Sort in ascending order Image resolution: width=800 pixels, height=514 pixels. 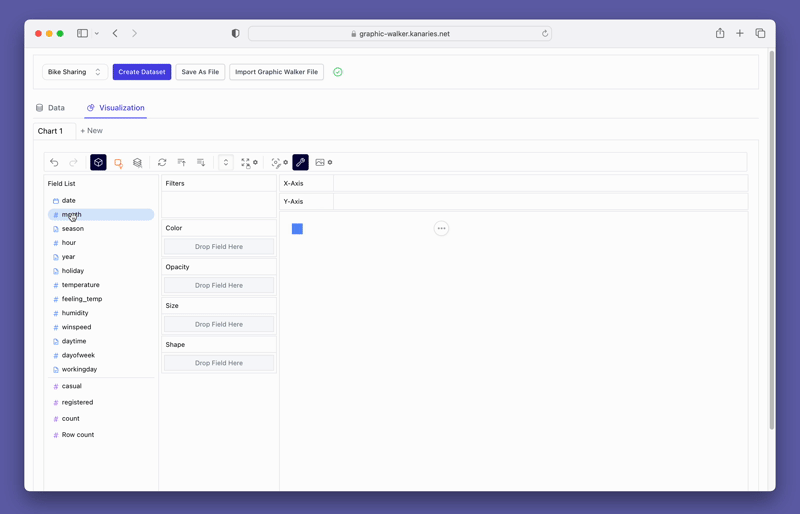pos(181,162)
